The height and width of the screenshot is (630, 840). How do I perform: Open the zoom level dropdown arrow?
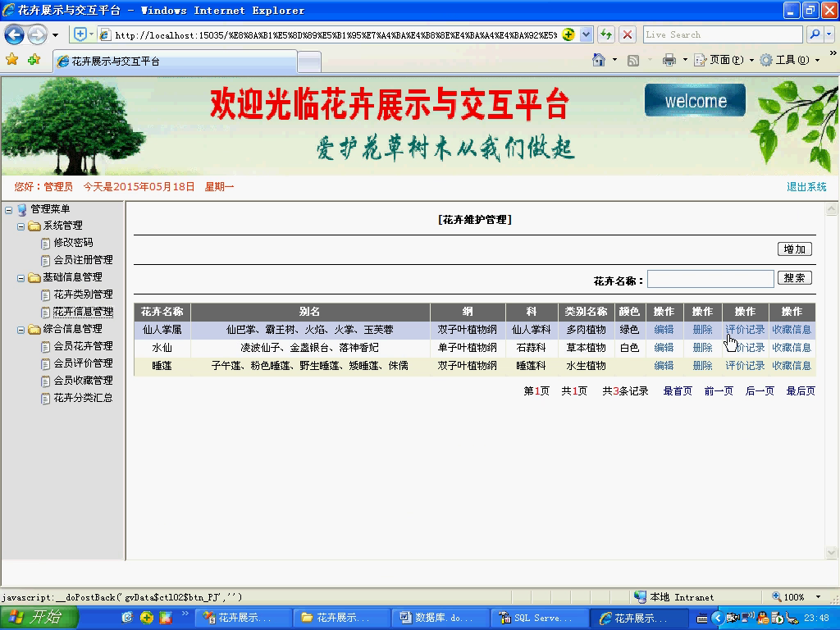(818, 596)
